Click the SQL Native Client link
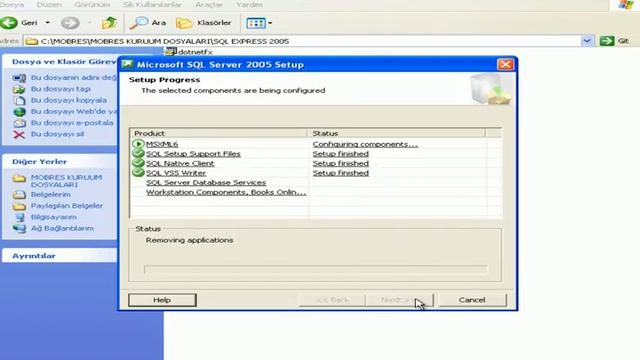640x360 pixels. pyautogui.click(x=180, y=163)
